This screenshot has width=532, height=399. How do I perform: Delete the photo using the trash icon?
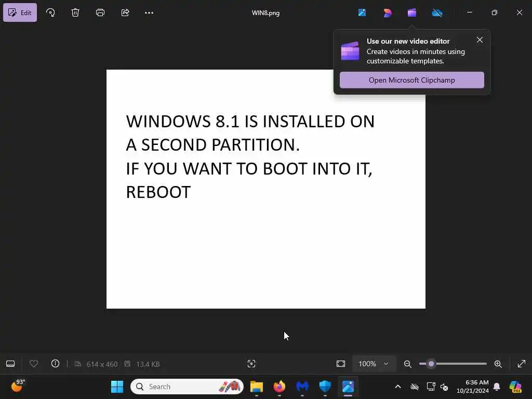pyautogui.click(x=75, y=12)
